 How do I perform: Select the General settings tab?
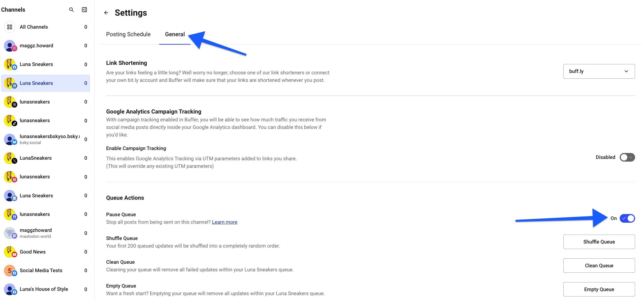[x=175, y=35]
